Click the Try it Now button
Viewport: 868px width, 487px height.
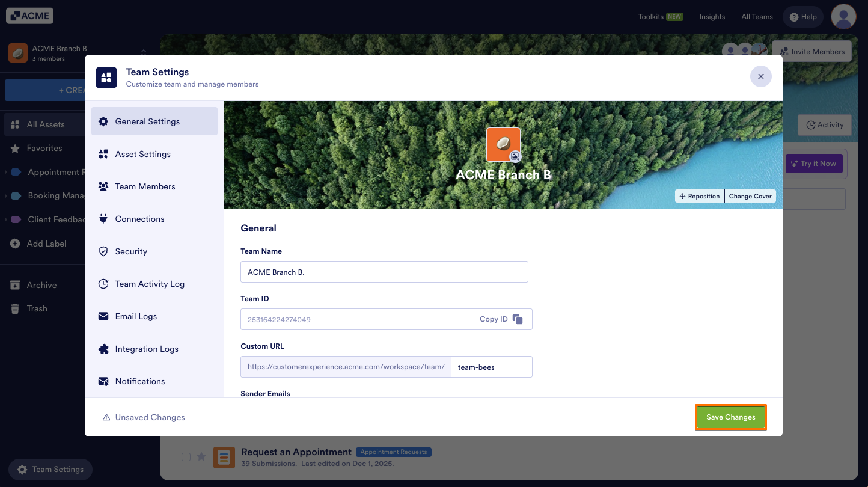click(814, 164)
